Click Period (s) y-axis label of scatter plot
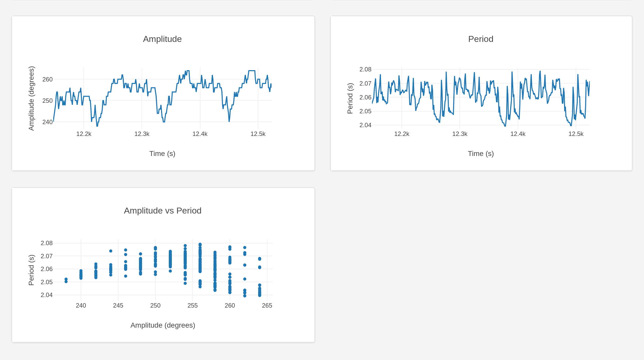 pyautogui.click(x=31, y=270)
